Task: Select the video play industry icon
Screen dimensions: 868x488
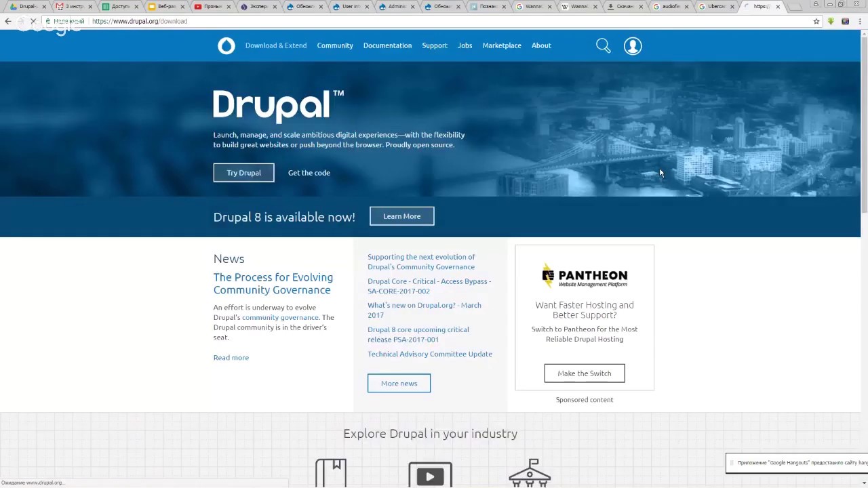Action: click(430, 475)
